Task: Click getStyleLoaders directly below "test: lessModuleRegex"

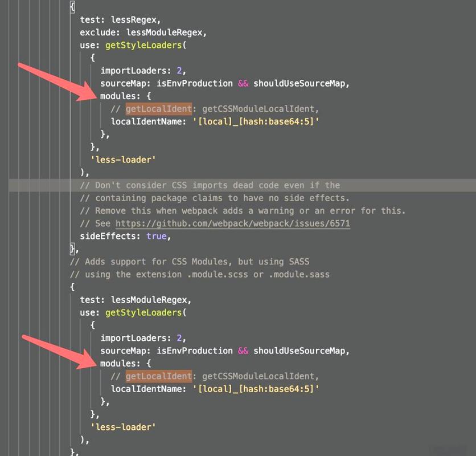Action: tap(143, 313)
